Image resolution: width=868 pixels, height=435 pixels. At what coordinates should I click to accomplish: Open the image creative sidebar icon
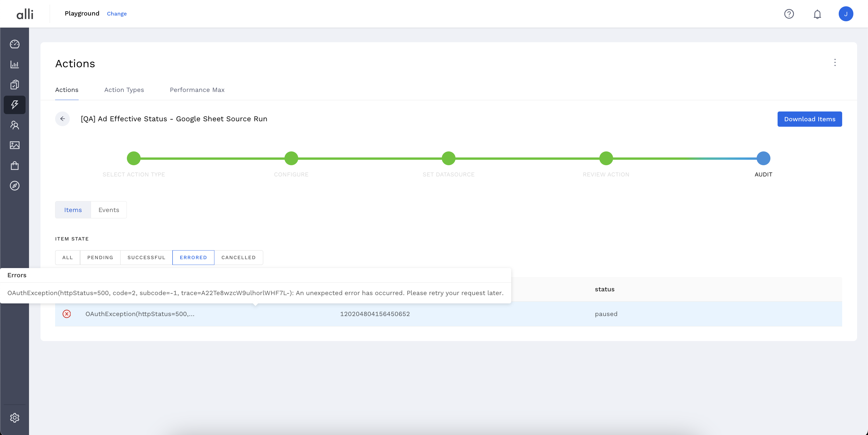[14, 145]
